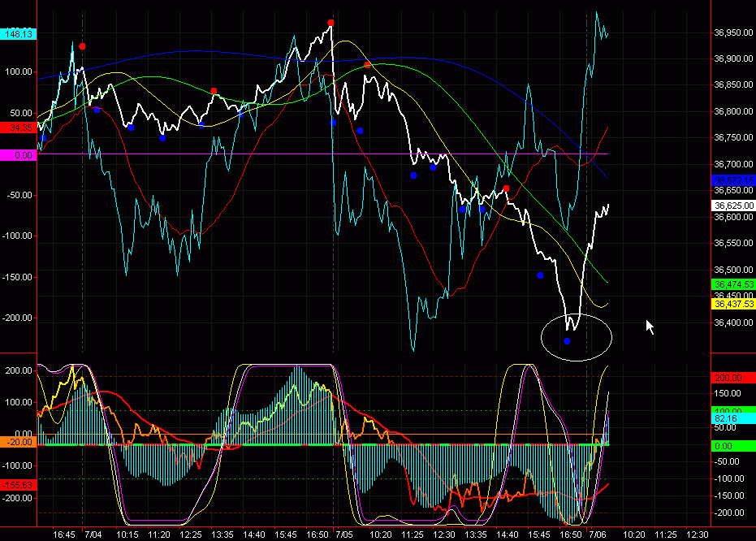The width and height of the screenshot is (756, 541).
Task: Select the 7/04 date label
Action: point(93,535)
